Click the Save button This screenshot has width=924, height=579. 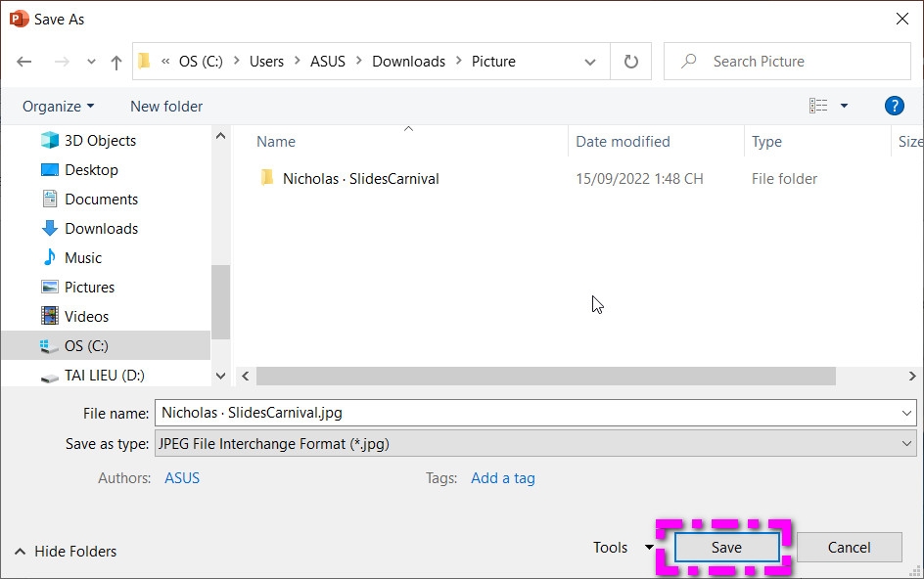726,548
